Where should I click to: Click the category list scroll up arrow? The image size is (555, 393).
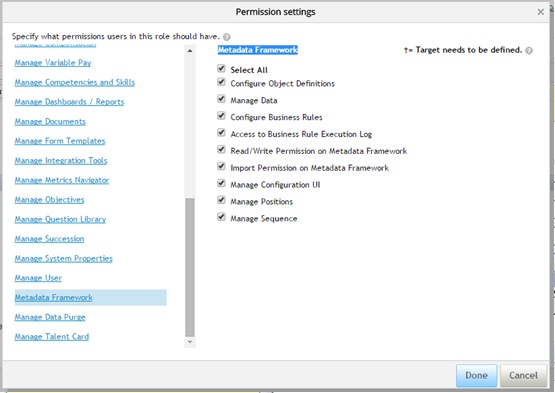pos(190,51)
